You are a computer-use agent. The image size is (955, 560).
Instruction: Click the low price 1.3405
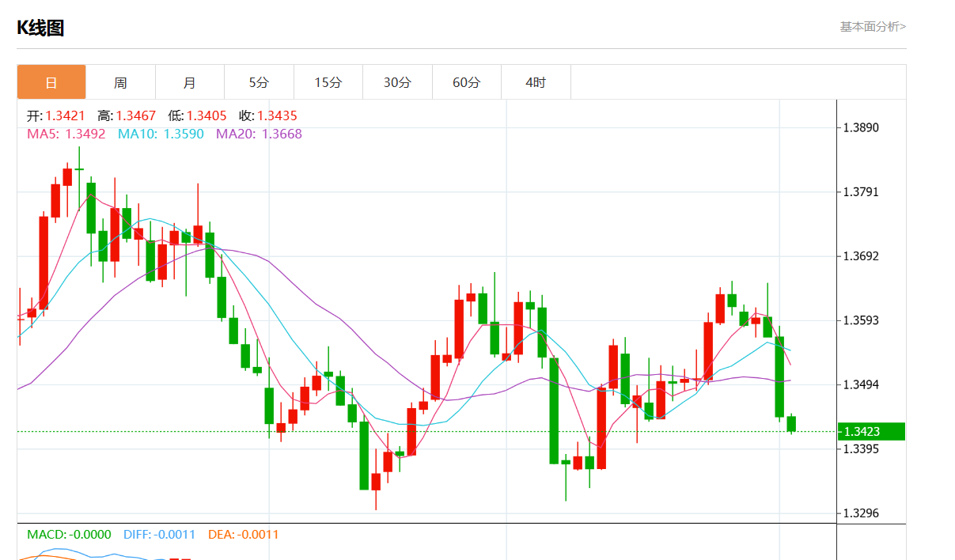click(x=207, y=116)
